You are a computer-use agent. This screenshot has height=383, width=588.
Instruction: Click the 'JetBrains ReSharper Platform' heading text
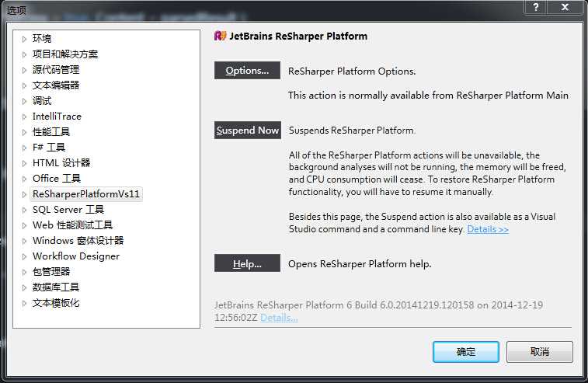[x=298, y=37]
